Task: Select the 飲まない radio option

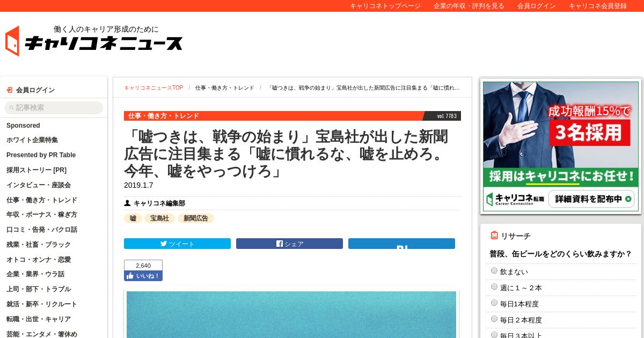Action: [x=494, y=271]
